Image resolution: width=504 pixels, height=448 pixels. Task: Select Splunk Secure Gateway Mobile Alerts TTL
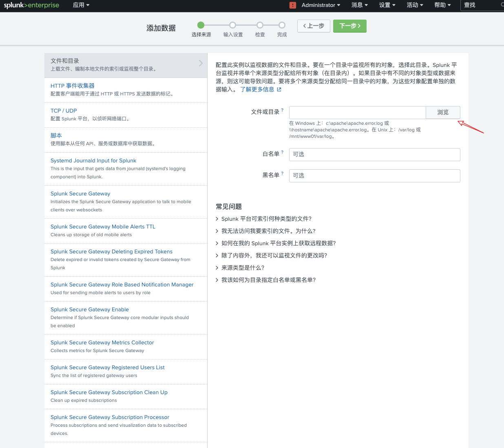click(126, 231)
